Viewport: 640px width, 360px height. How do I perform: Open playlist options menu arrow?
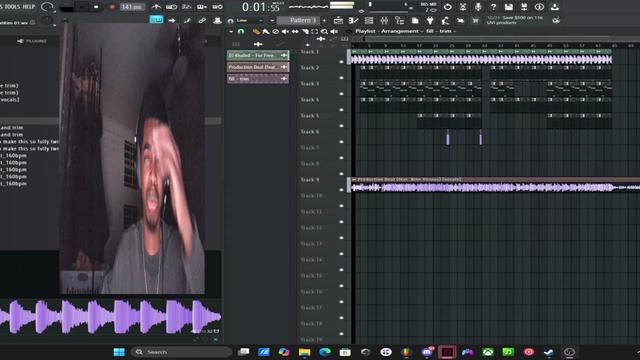click(231, 31)
